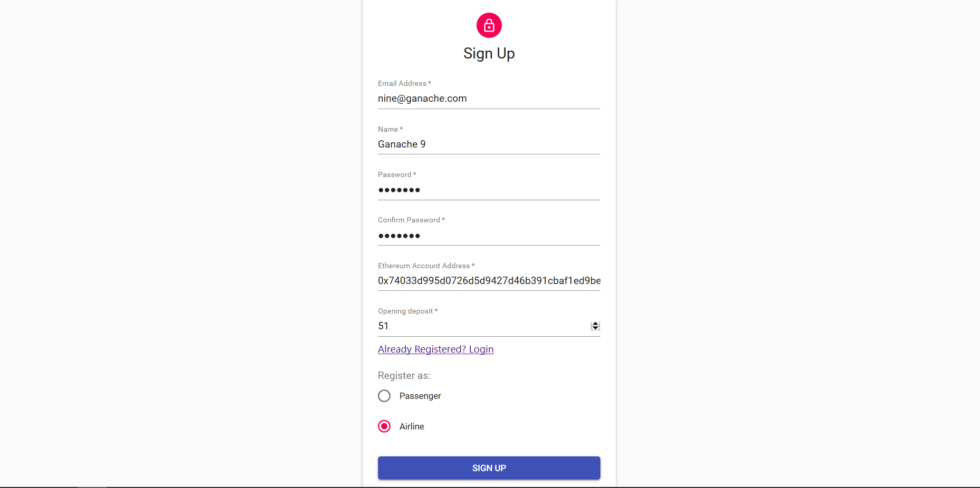The width and height of the screenshot is (980, 488).
Task: Click the Ethereum Account Address input
Action: [489, 281]
